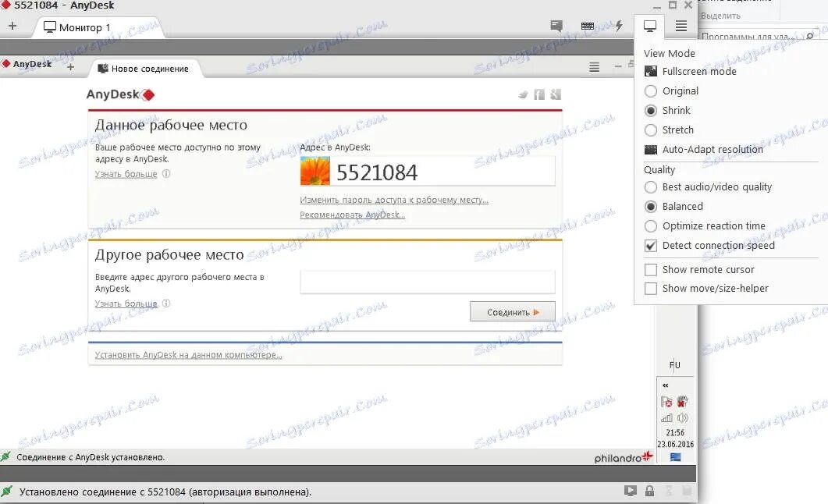
Task: Select Balanced quality option
Action: 673,206
